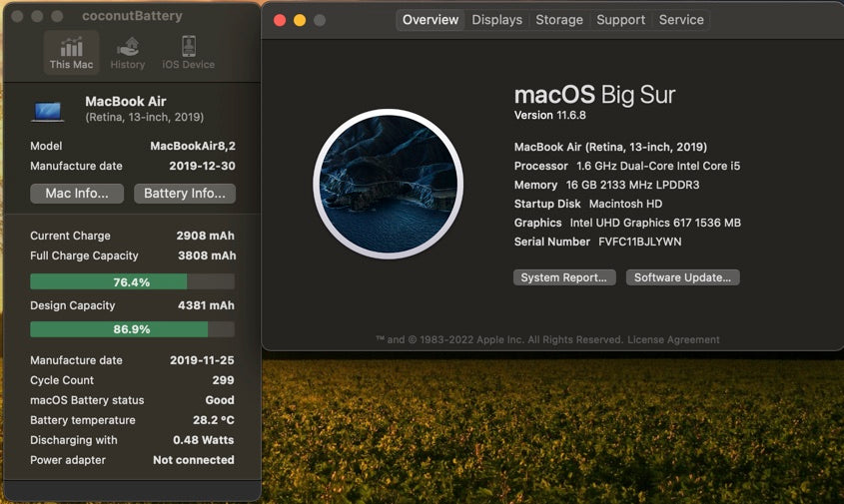Click the Power adapter value Not connected
The image size is (844, 504).
pos(194,460)
